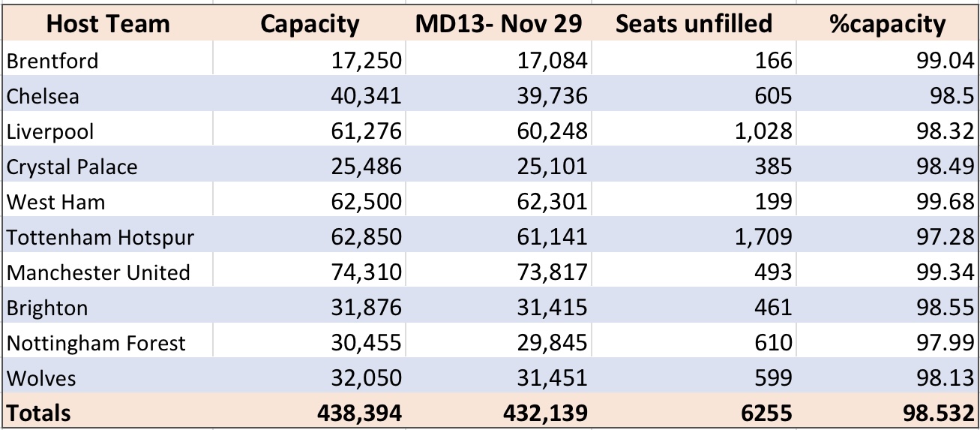Select the Brentford cell
Viewport: 980px width, 430px height.
point(107,59)
